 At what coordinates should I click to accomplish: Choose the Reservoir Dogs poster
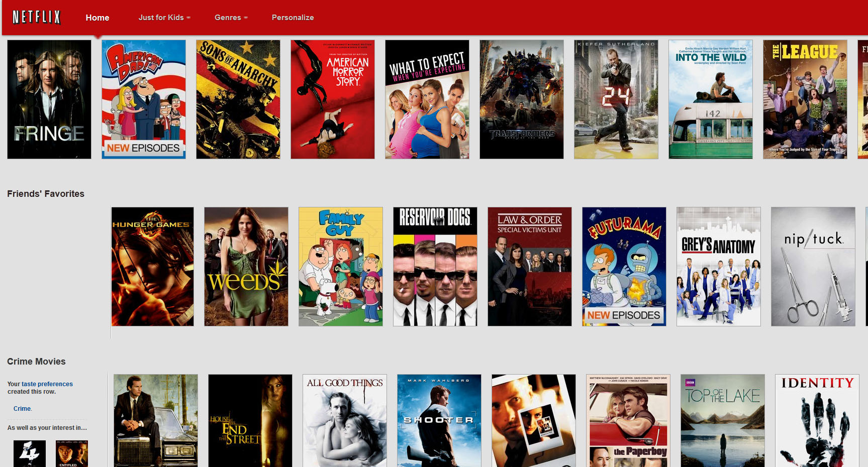(x=435, y=267)
